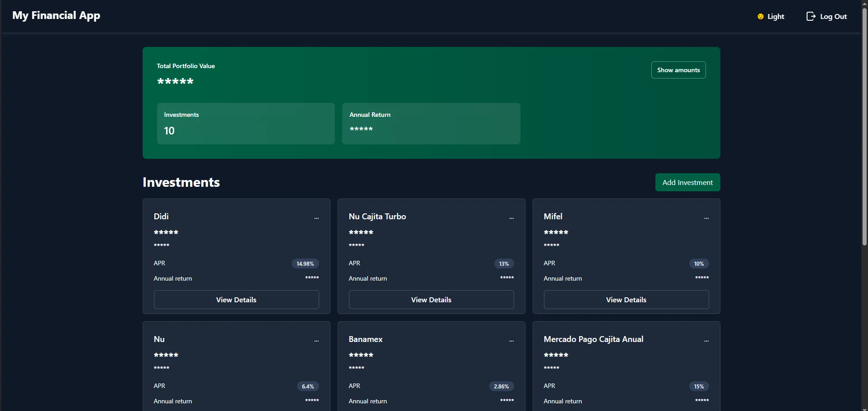868x411 pixels.
Task: Click the Log Out door icon
Action: point(811,16)
